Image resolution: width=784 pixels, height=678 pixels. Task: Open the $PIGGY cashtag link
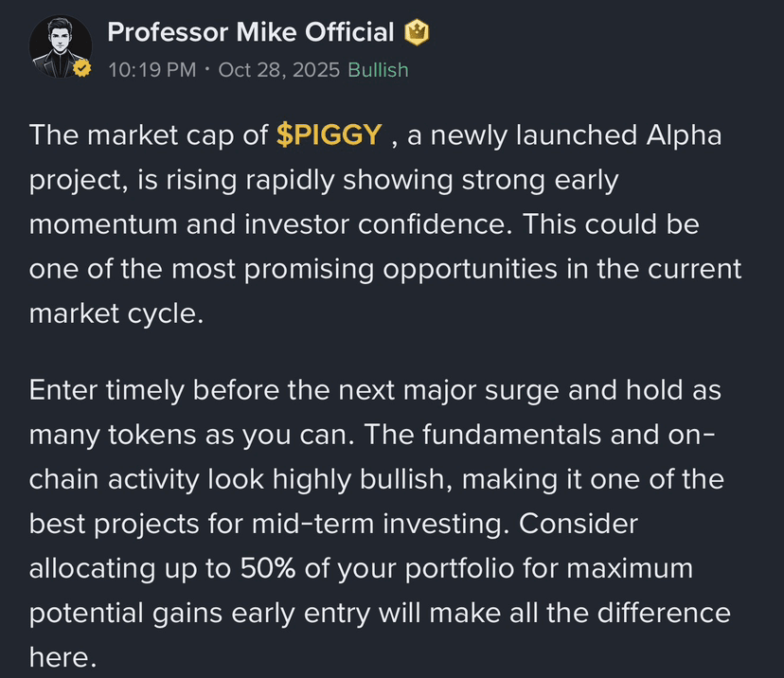[329, 135]
